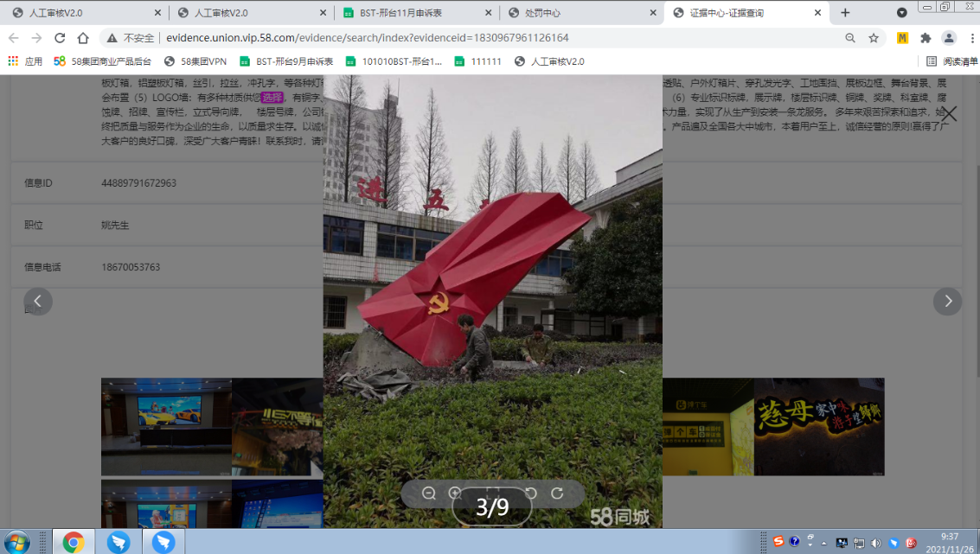Switch to BST-邢台11月申诉表 tab
Image resolution: width=980 pixels, height=554 pixels.
[418, 12]
